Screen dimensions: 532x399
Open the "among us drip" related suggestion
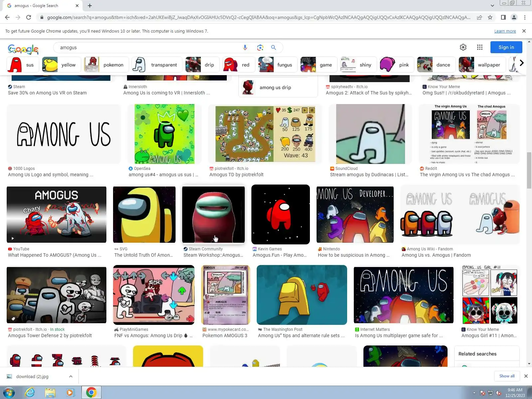tap(278, 87)
